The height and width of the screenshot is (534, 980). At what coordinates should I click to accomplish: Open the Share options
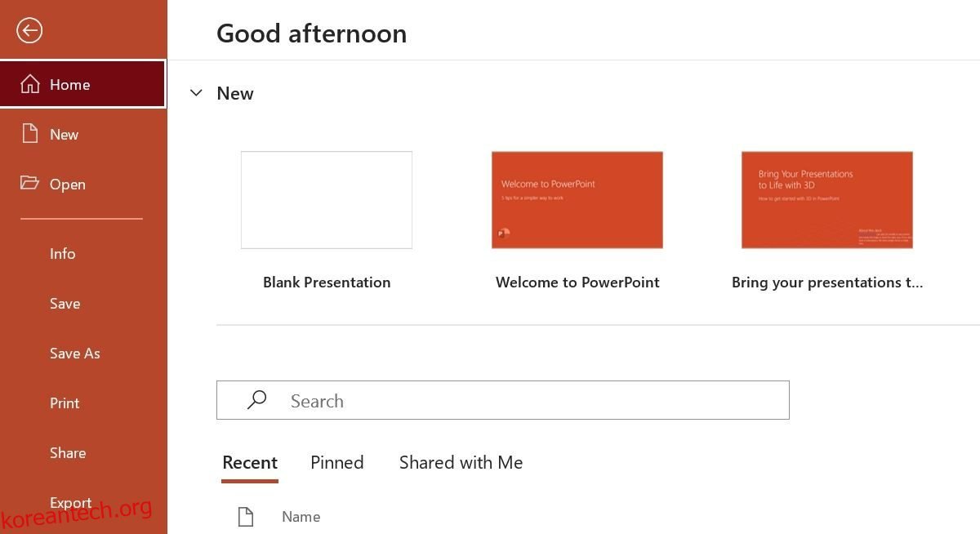68,452
